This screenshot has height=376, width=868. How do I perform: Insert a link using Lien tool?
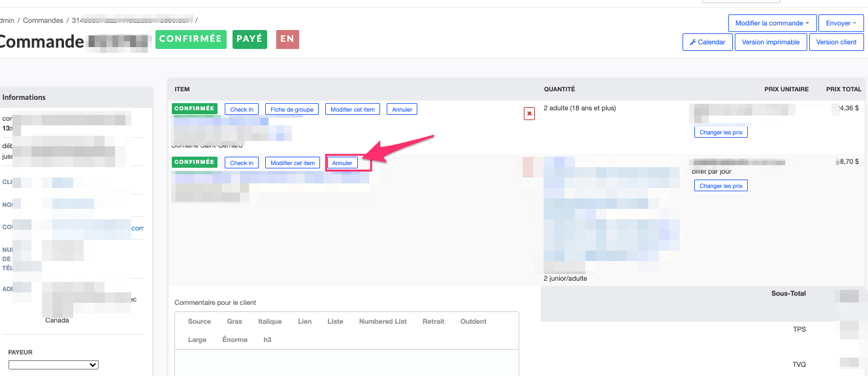[304, 321]
